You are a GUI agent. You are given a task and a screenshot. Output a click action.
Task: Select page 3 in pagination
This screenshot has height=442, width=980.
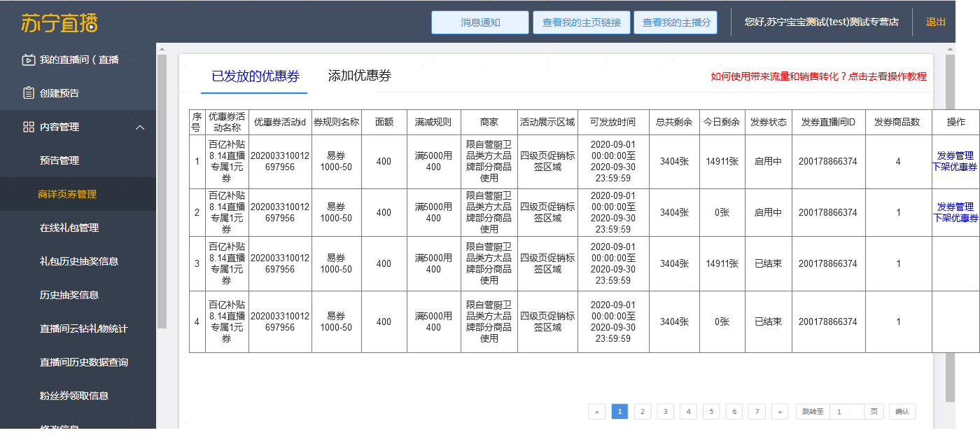click(x=666, y=412)
